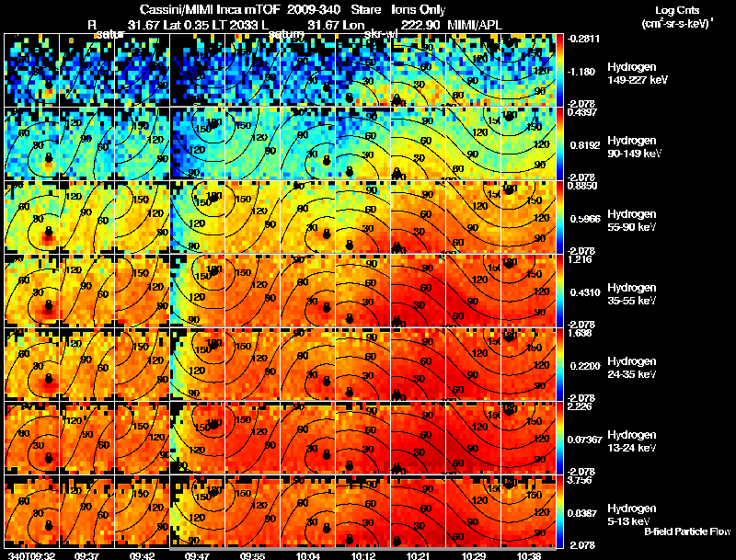Select the colorbar value '0.8192'
Screen dimensions: 736x560
pos(583,145)
